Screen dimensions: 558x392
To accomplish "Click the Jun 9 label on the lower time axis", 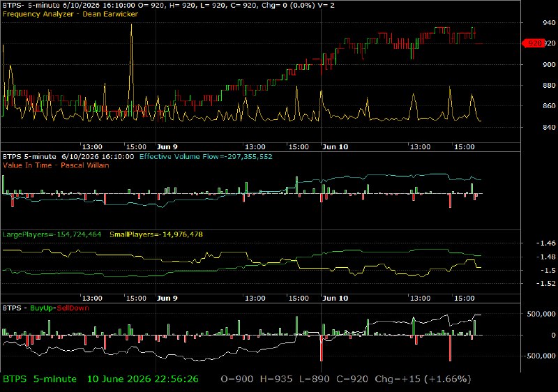I will (167, 298).
